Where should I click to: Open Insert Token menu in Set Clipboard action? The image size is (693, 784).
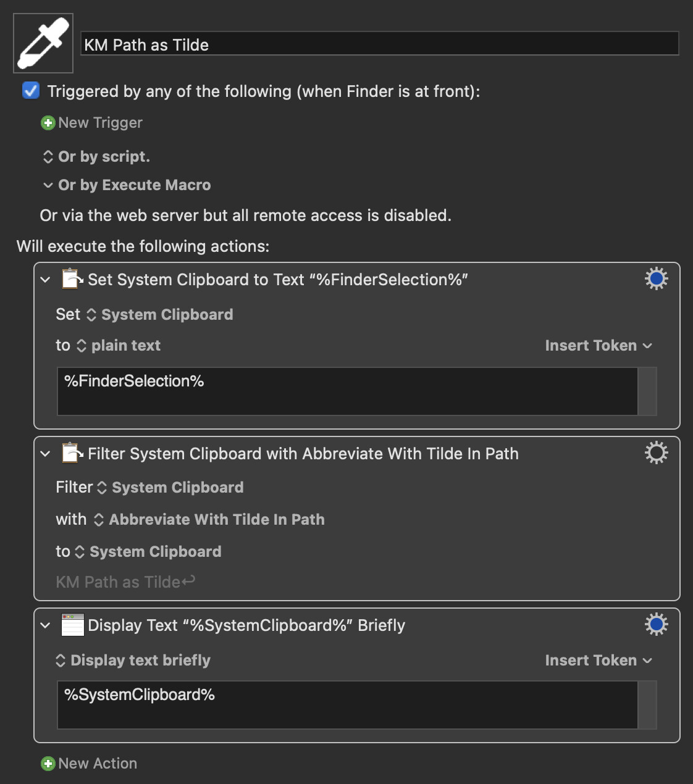598,346
